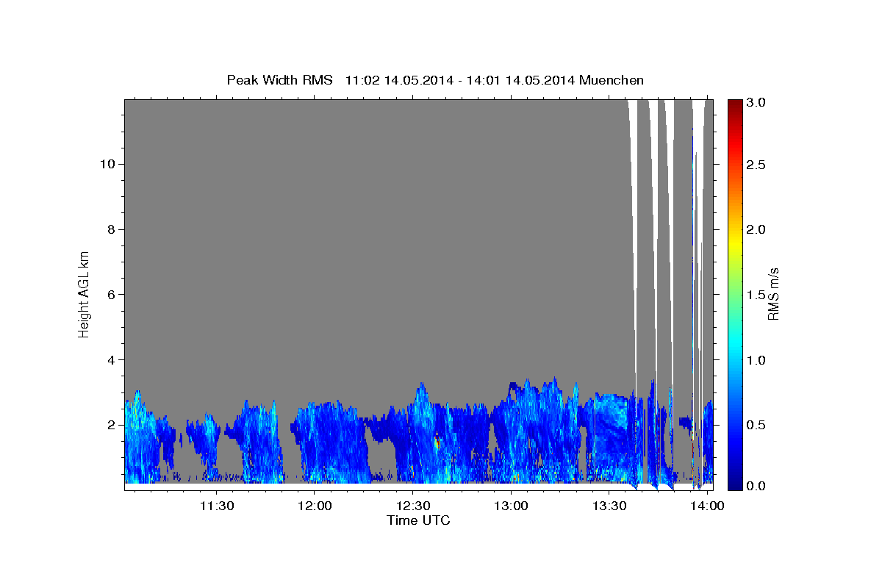Click the 'Muenchen' location text in title

point(612,79)
